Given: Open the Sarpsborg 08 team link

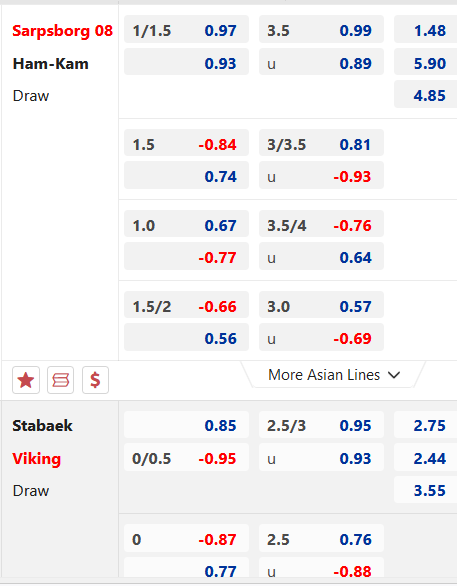Looking at the screenshot, I should 62,31.
